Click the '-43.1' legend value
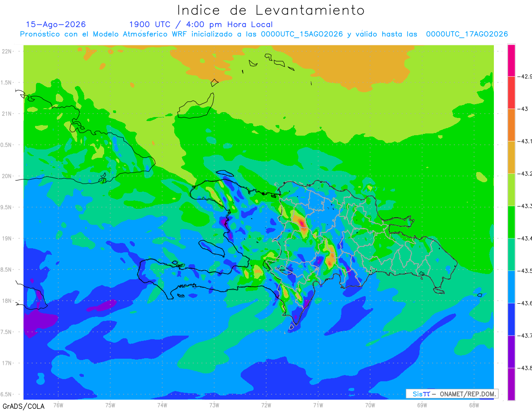532x411 pixels. coord(525,141)
